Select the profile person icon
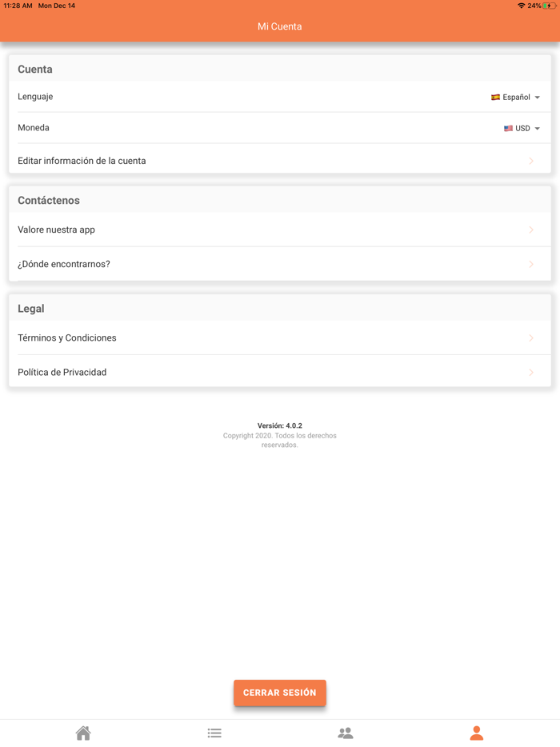Viewport: 560px width, 747px height. click(477, 733)
